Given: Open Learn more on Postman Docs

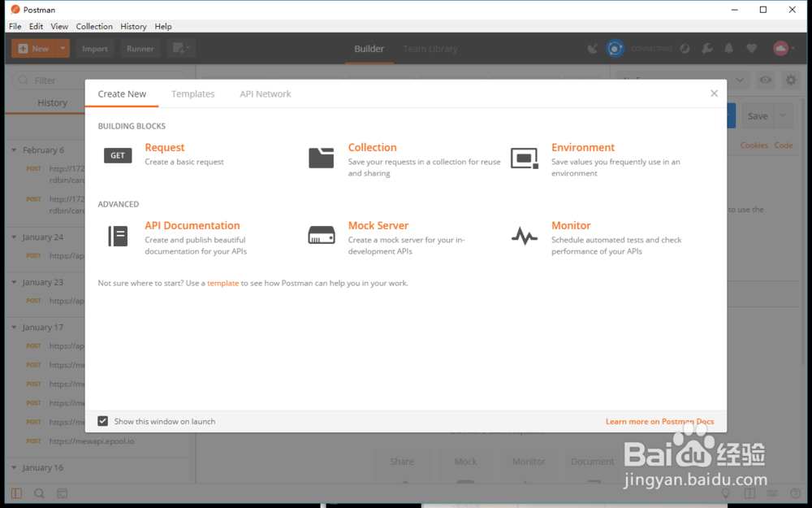Looking at the screenshot, I should pyautogui.click(x=659, y=421).
